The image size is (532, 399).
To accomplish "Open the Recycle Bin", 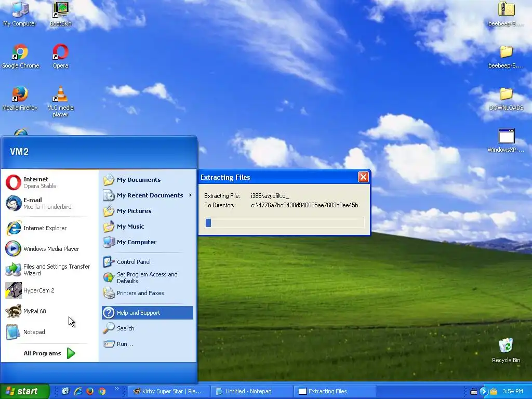I will 506,351.
